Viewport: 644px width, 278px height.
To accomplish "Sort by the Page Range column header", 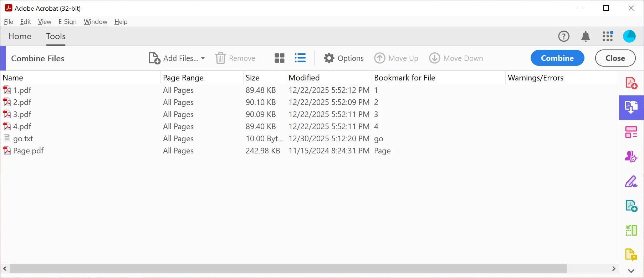I will click(202, 78).
